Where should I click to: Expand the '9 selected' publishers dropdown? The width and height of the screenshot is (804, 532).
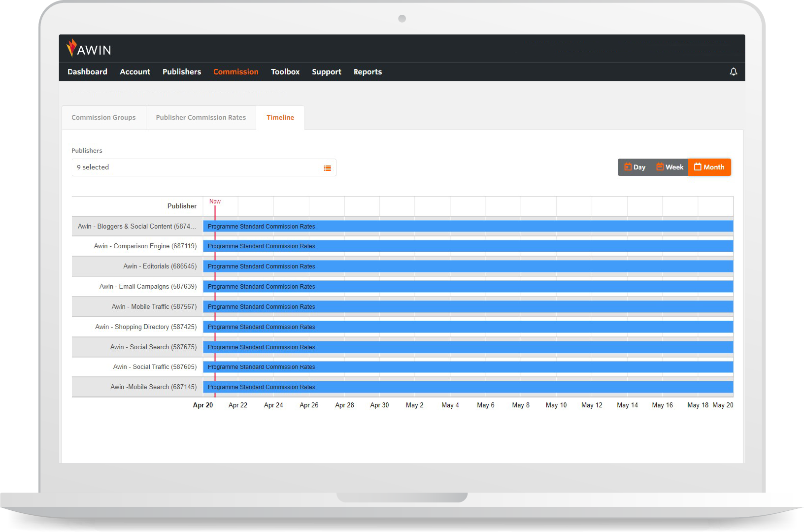pyautogui.click(x=203, y=167)
